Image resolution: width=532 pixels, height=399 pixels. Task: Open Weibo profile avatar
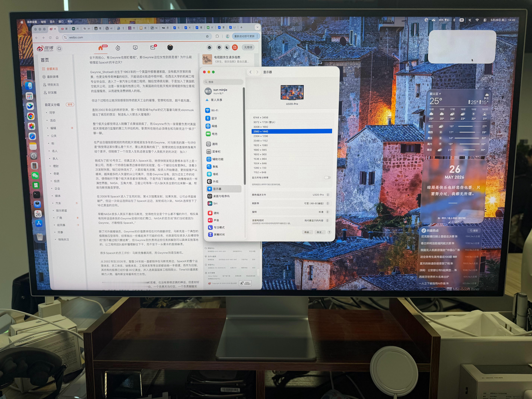[170, 47]
